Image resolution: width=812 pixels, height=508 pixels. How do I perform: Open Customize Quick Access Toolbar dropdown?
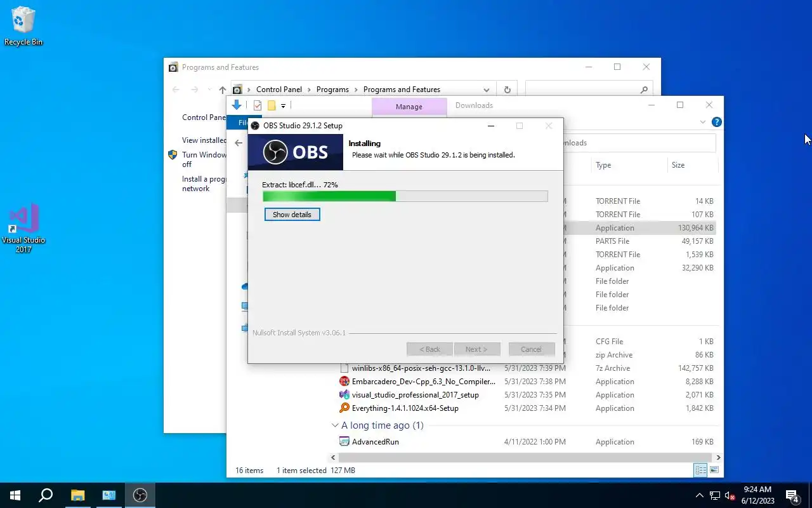pos(283,105)
